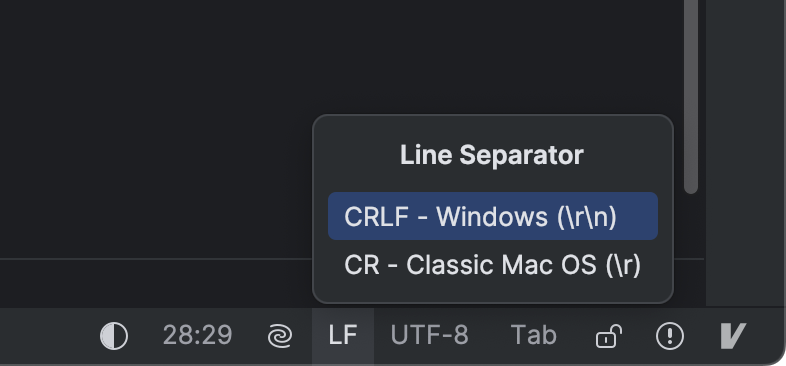Screen dimensions: 786x366
Task: Click the 28:29 cursor position indicator
Action: [198, 336]
